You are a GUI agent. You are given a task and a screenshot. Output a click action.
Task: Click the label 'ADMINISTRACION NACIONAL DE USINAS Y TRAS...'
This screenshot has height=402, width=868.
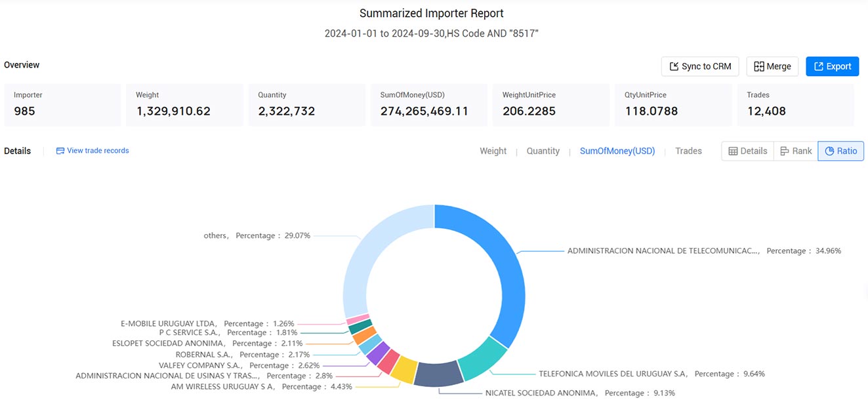tap(167, 376)
